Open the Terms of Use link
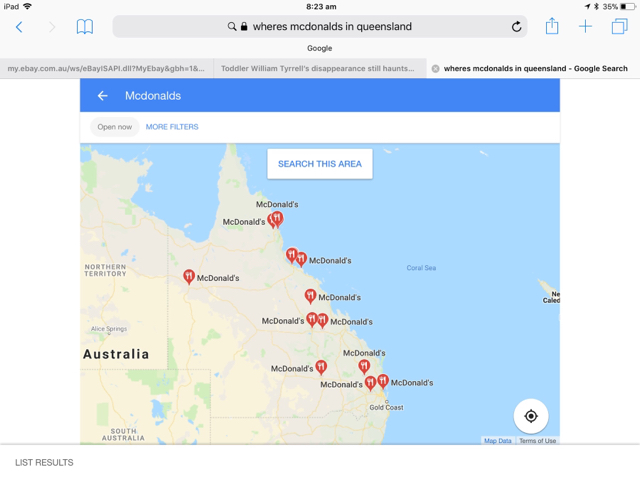 coord(537,441)
